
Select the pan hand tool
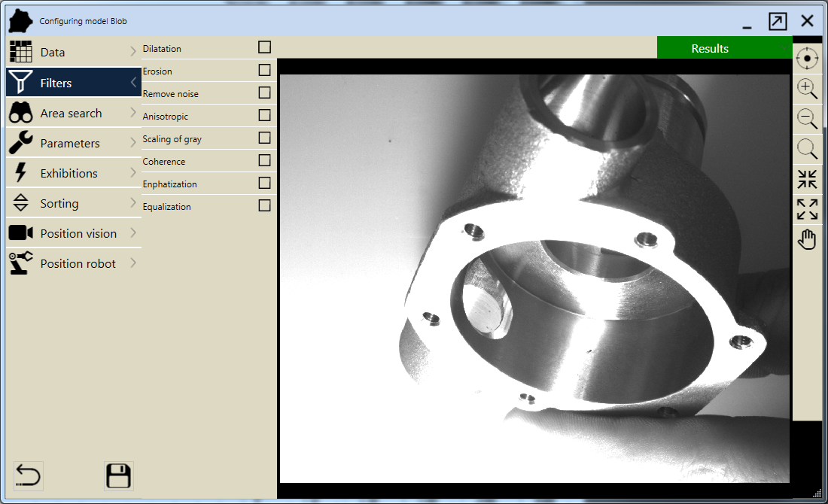point(807,239)
